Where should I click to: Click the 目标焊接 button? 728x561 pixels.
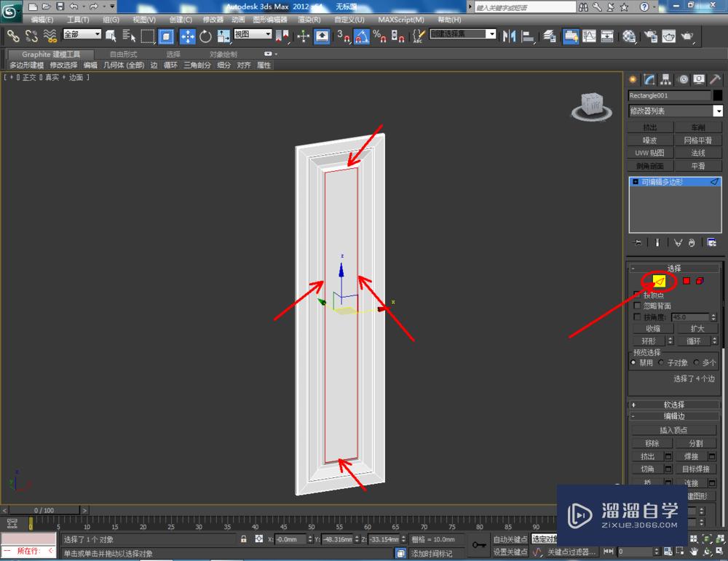[x=695, y=469]
